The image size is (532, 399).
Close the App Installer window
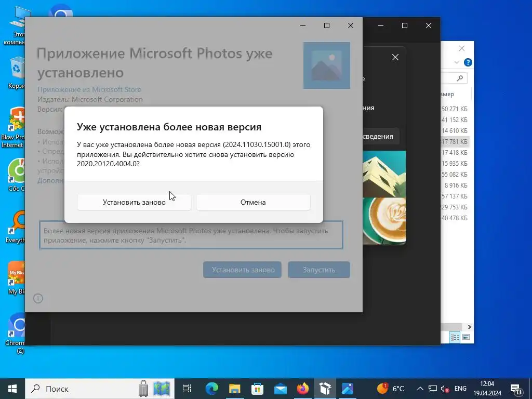pyautogui.click(x=351, y=25)
